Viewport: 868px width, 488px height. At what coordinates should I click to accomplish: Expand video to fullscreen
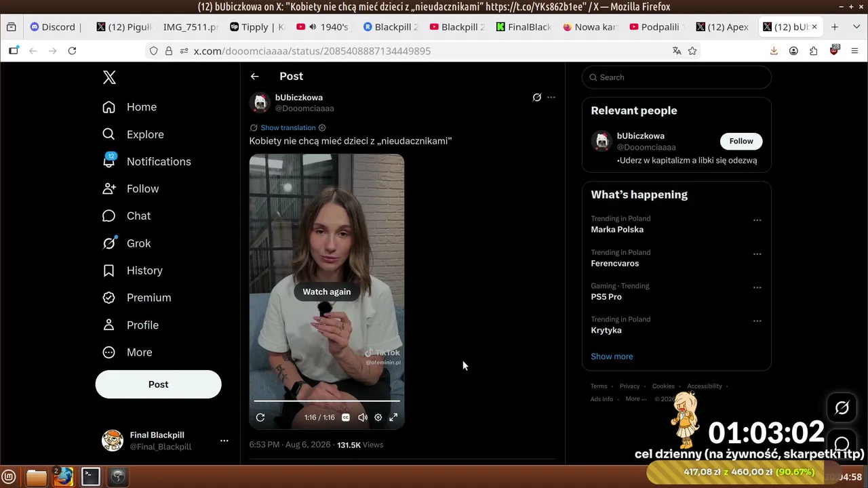point(393,418)
